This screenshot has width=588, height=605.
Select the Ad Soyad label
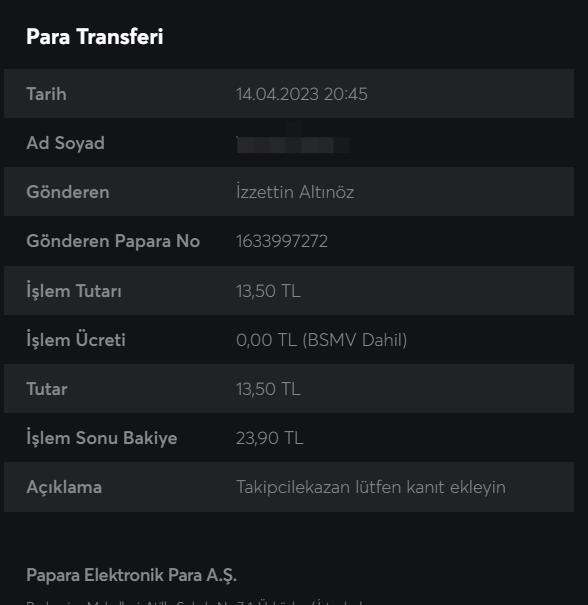coord(65,143)
